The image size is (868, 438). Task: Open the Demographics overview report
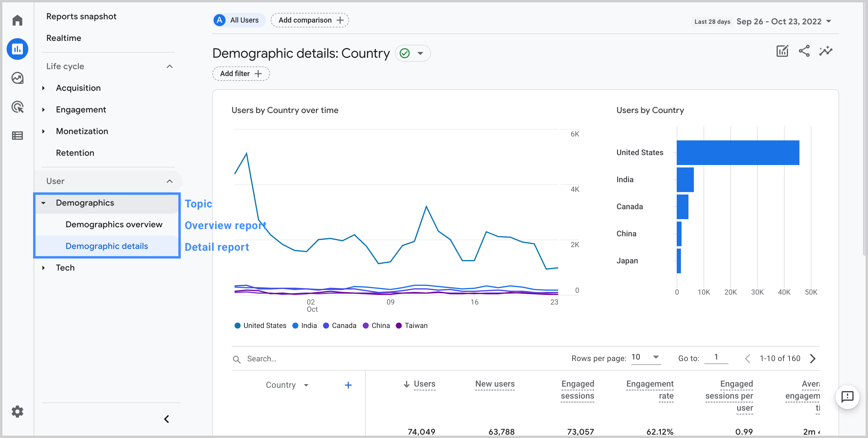(x=114, y=224)
